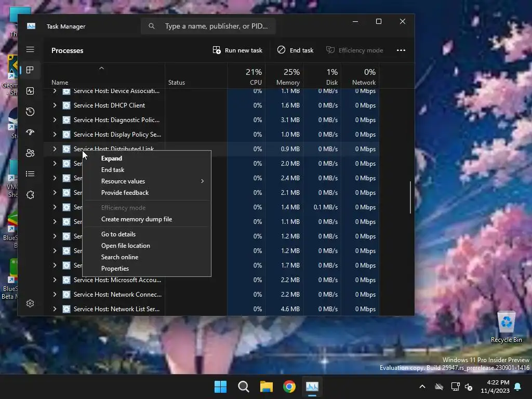Open the clock showing 4:22 PM
The width and height of the screenshot is (532, 399).
click(495, 387)
